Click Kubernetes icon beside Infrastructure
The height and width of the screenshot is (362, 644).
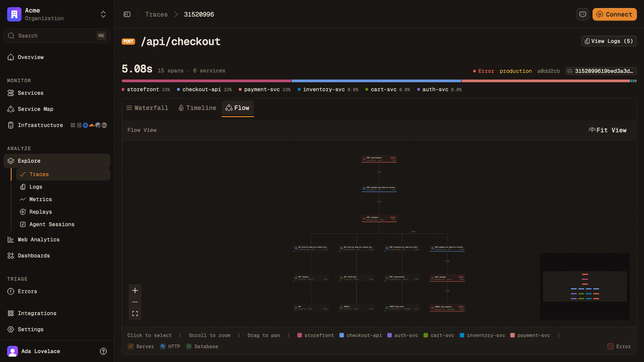(x=85, y=125)
